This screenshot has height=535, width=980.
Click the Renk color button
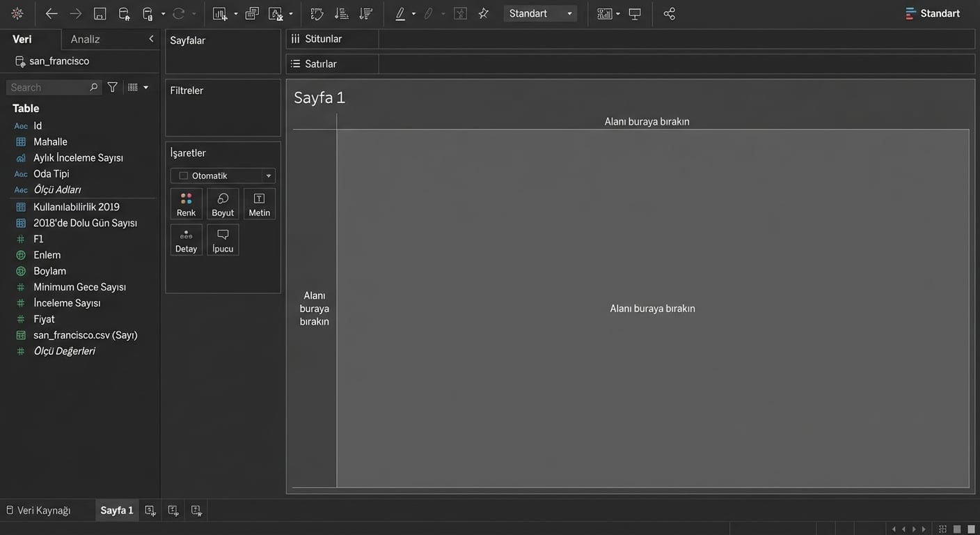tap(186, 204)
